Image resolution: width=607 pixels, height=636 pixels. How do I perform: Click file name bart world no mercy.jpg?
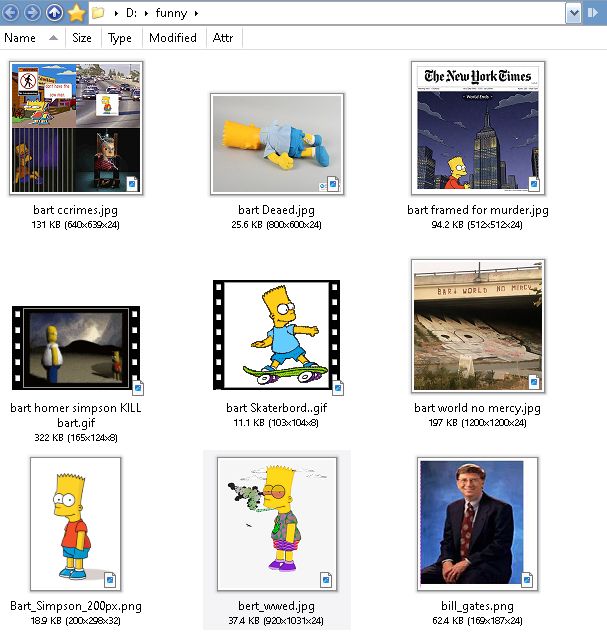tap(478, 408)
